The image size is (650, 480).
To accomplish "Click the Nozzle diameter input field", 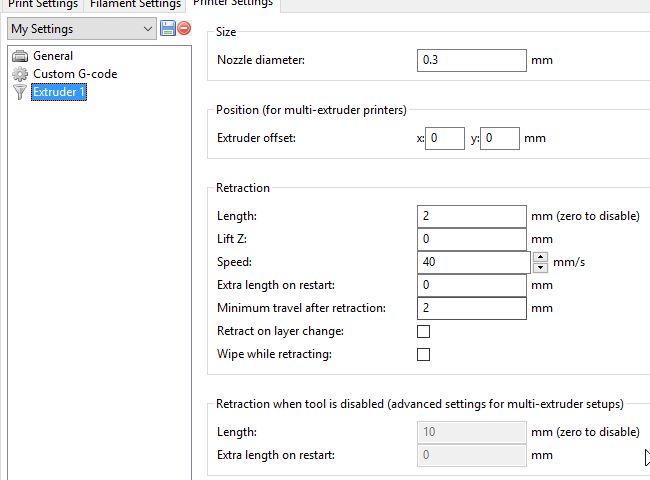I will [x=471, y=61].
